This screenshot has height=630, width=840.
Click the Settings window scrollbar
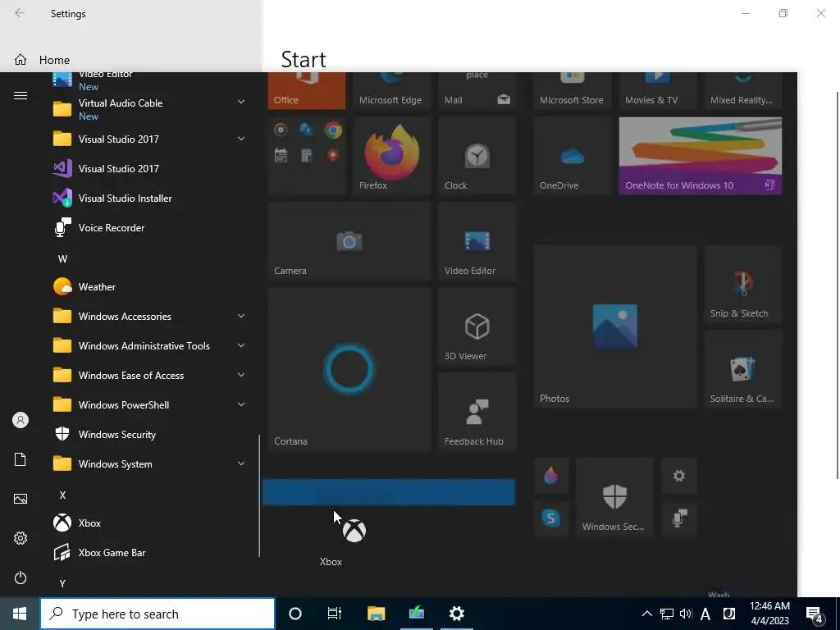coord(838,285)
